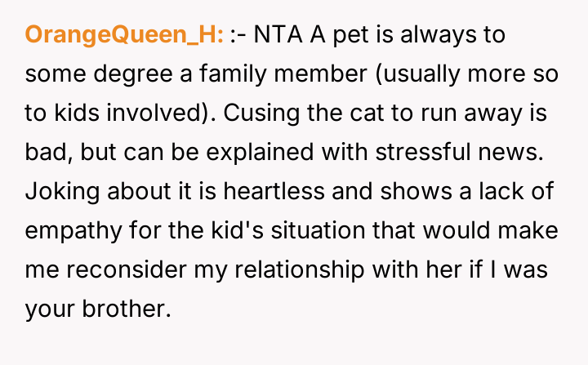The height and width of the screenshot is (365, 588).
Task: Click the word "explained" in the comment
Action: point(243,154)
